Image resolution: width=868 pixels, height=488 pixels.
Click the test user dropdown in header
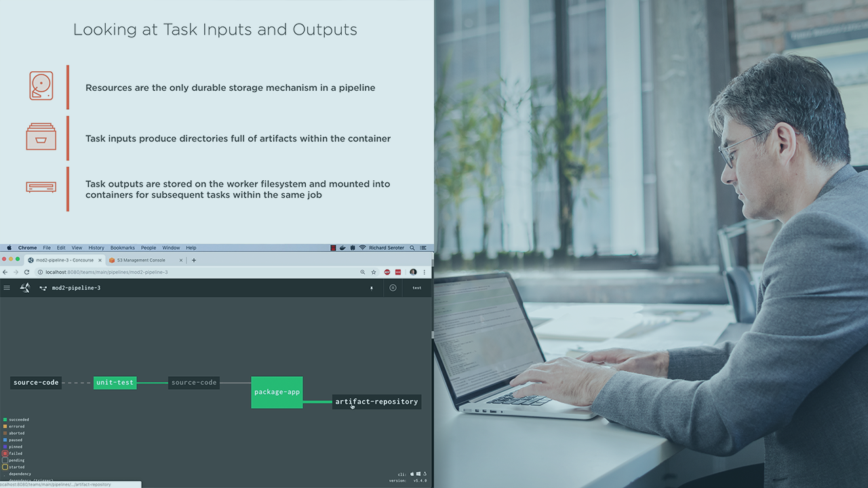click(x=416, y=288)
